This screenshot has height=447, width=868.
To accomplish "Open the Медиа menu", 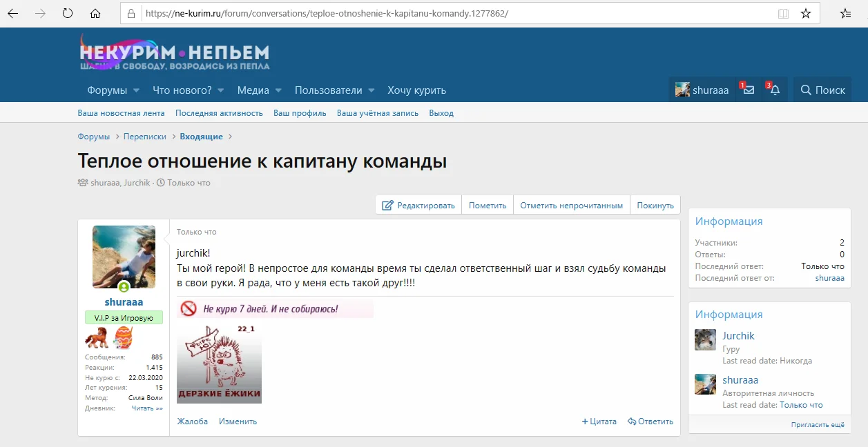I will (253, 90).
